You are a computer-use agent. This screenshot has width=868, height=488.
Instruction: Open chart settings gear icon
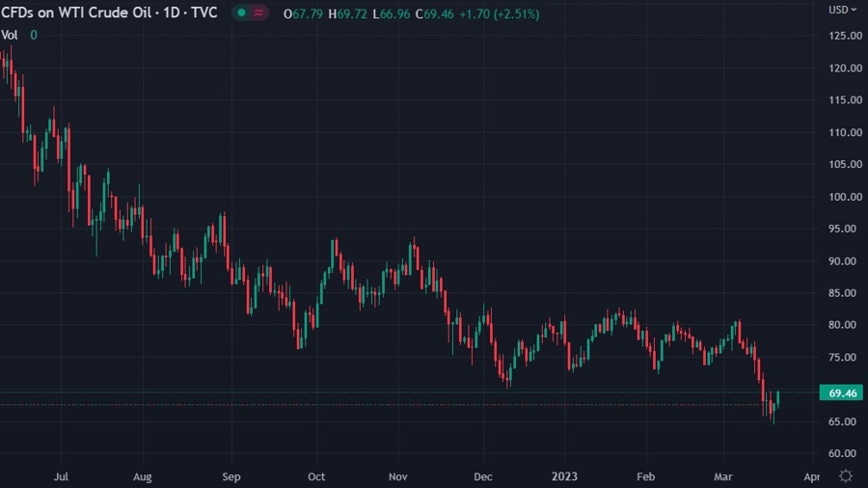pyautogui.click(x=846, y=475)
